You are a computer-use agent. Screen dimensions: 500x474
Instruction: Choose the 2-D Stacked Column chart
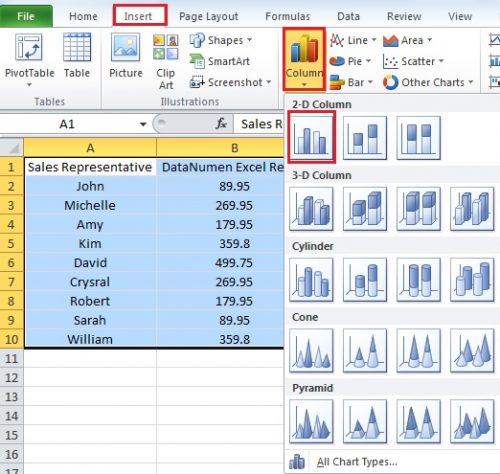click(365, 138)
